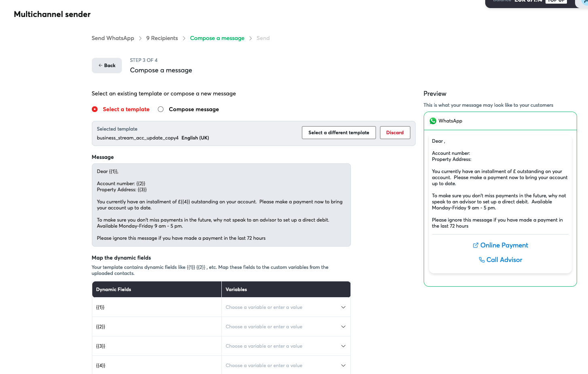Expand the variable dropdown for field {{2}}
Image resolution: width=588 pixels, height=374 pixels.
tap(286, 327)
